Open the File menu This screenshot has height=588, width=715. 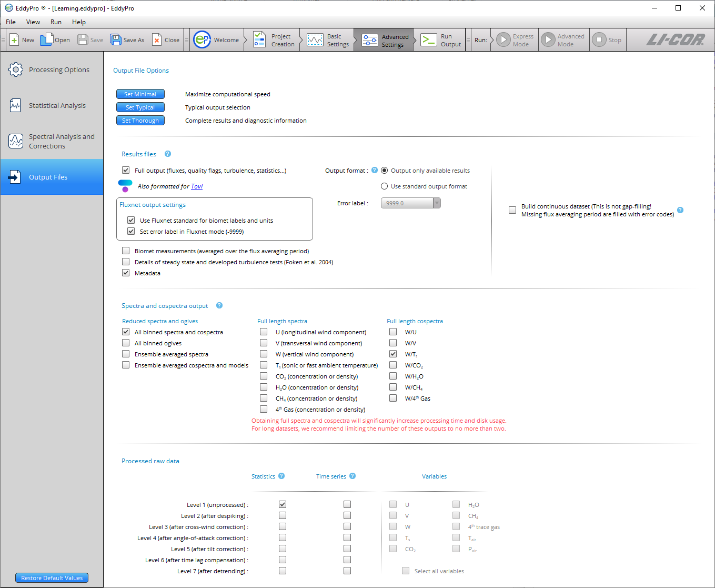11,22
